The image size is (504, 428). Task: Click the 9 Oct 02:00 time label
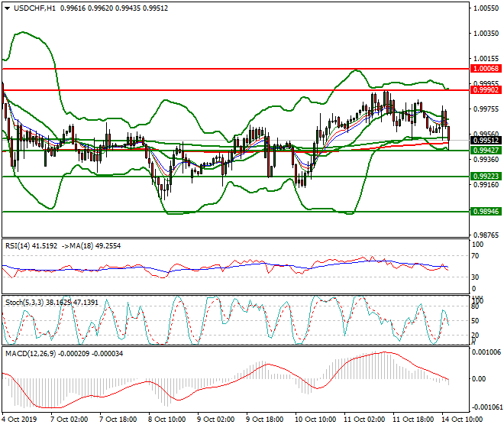215,420
